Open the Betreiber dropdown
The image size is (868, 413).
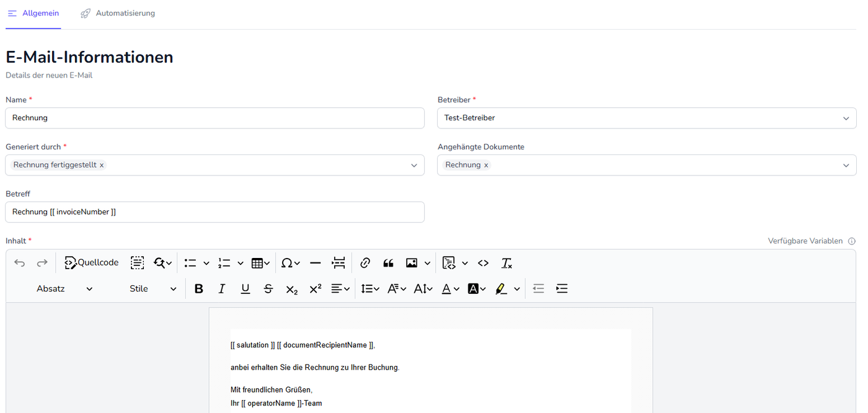pyautogui.click(x=647, y=118)
